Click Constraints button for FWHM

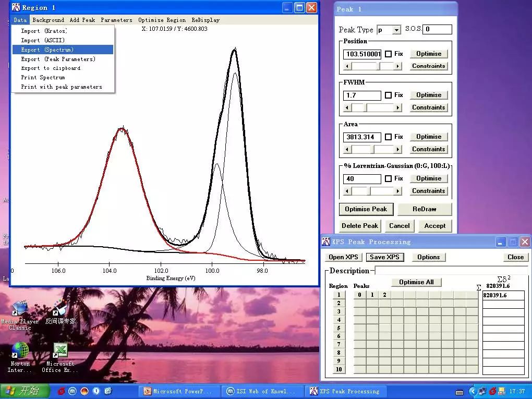click(x=429, y=107)
